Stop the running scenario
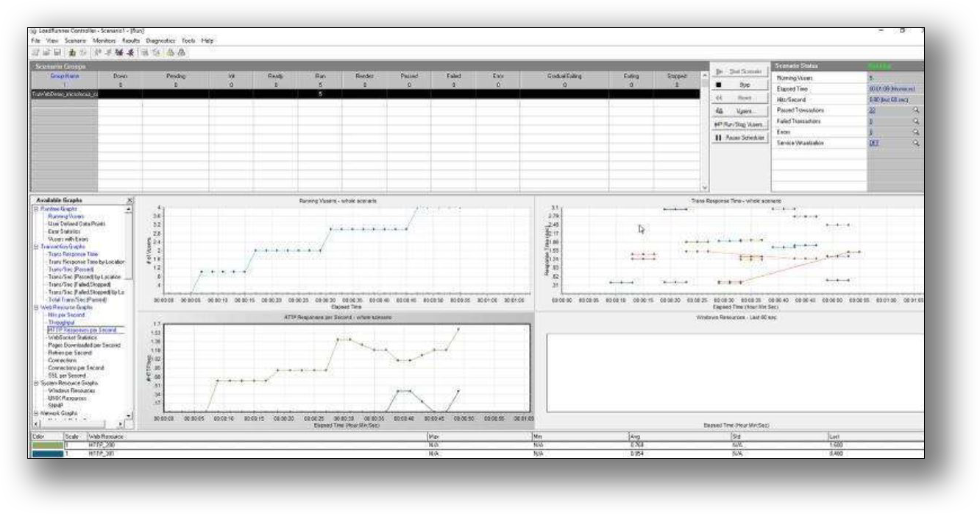This screenshot has height=514, width=980. pyautogui.click(x=739, y=85)
